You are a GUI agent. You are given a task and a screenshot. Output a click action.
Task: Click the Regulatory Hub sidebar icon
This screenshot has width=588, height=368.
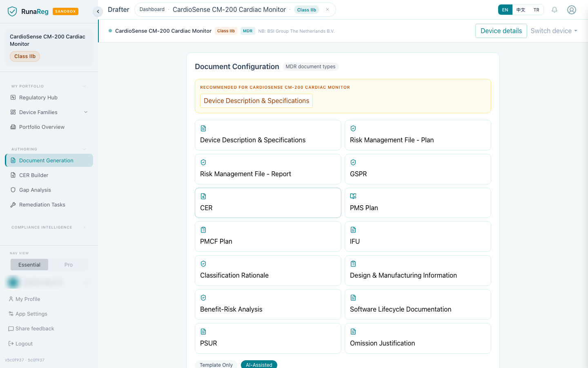tap(13, 97)
